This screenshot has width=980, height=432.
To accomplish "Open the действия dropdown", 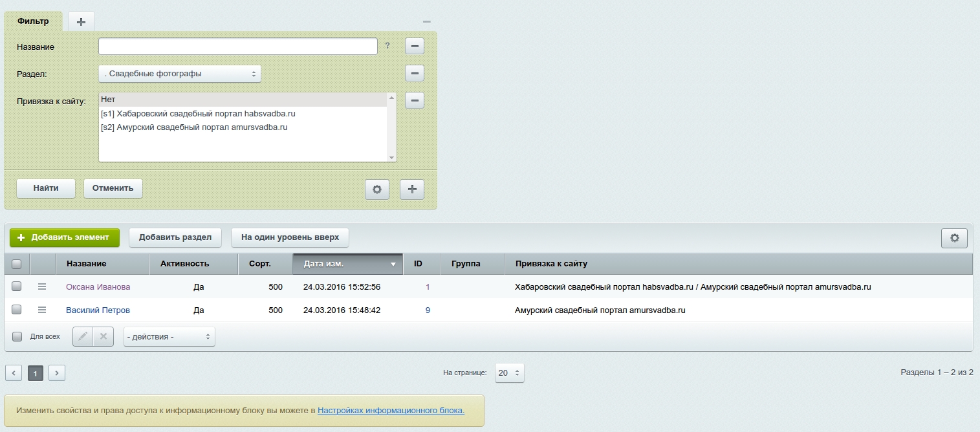I will click(x=169, y=337).
